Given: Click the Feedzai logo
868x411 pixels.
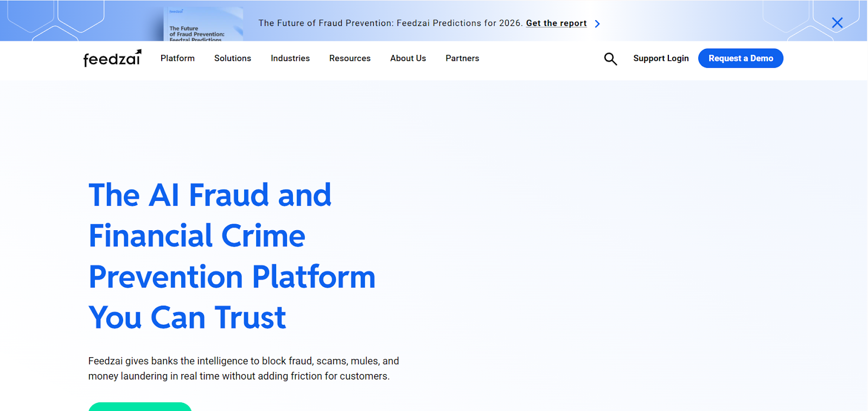Looking at the screenshot, I should [112, 58].
